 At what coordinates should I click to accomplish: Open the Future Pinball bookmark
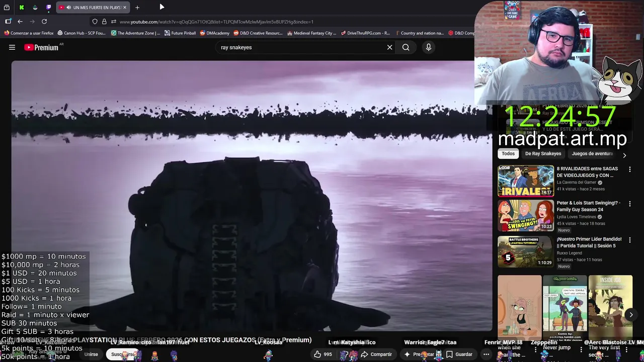coord(180,33)
